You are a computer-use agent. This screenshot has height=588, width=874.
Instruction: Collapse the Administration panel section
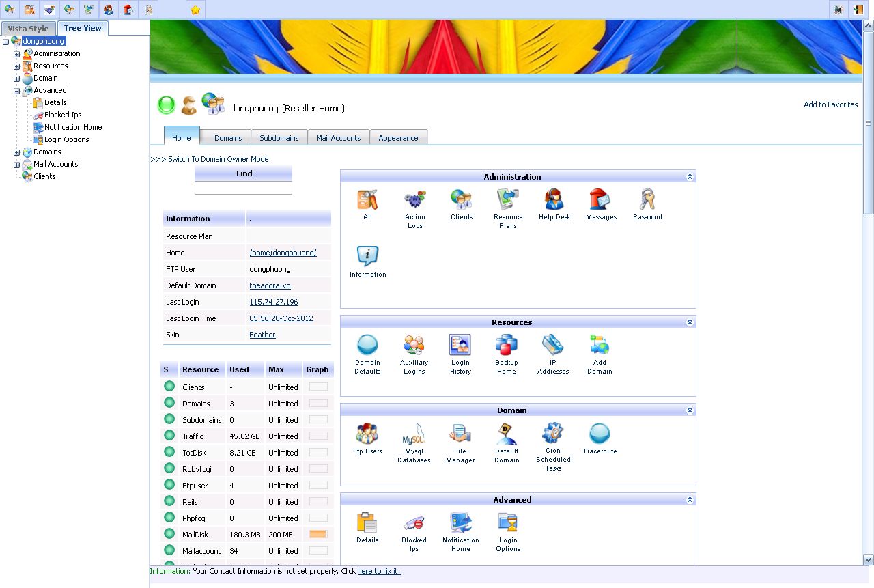[690, 177]
